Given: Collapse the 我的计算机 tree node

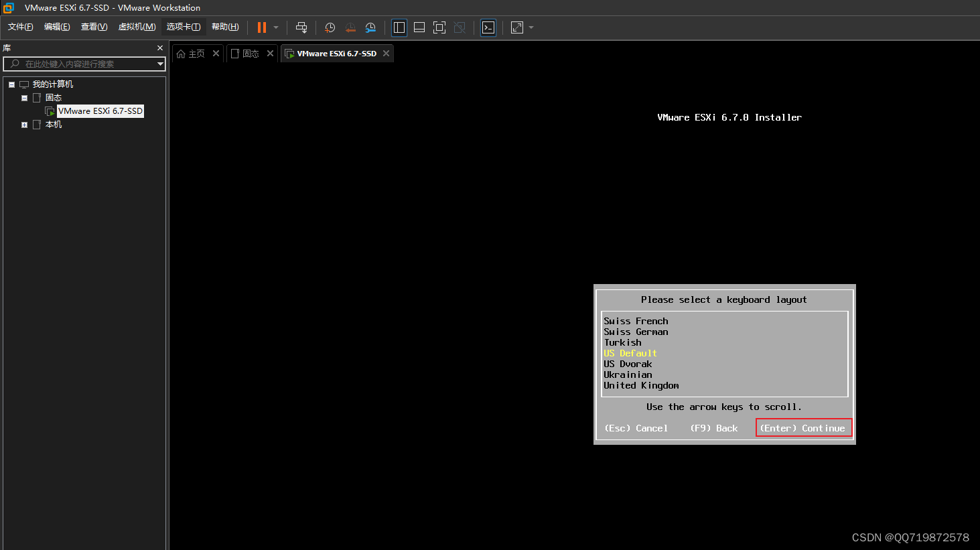Looking at the screenshot, I should tap(11, 84).
